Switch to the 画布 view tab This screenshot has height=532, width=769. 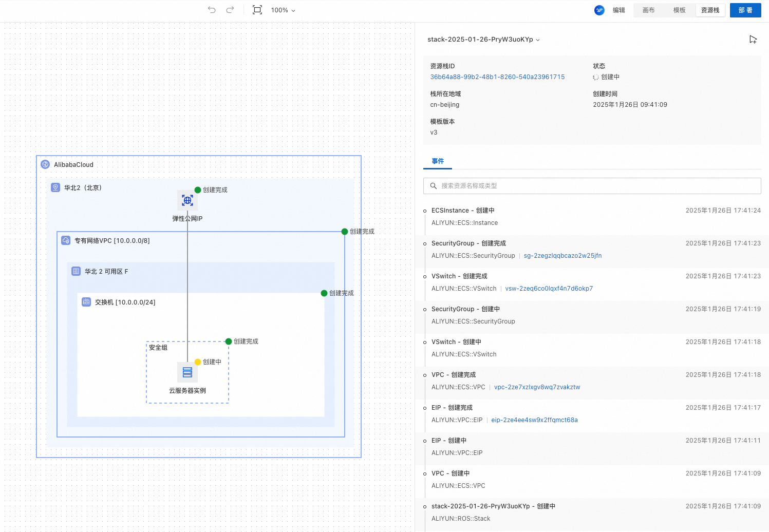648,10
